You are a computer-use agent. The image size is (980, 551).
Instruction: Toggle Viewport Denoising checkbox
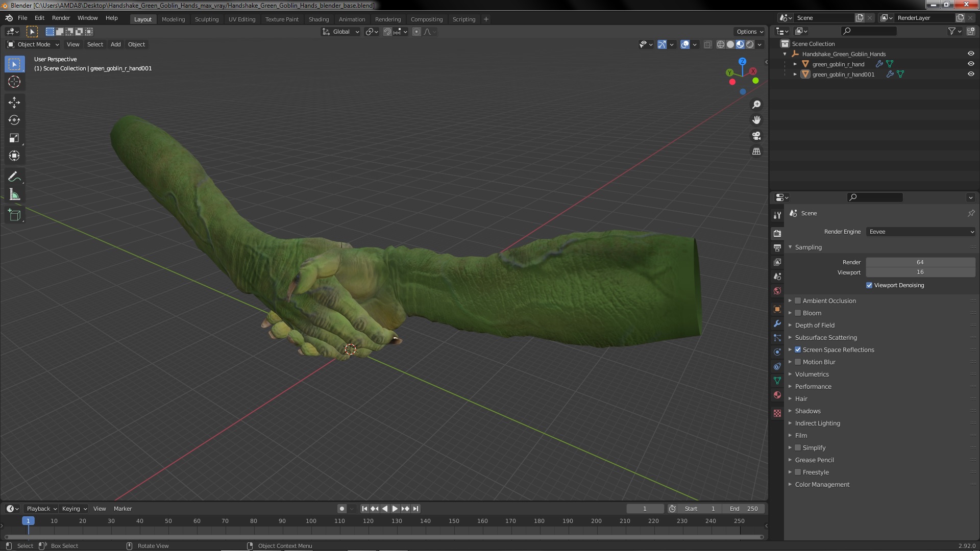(869, 285)
